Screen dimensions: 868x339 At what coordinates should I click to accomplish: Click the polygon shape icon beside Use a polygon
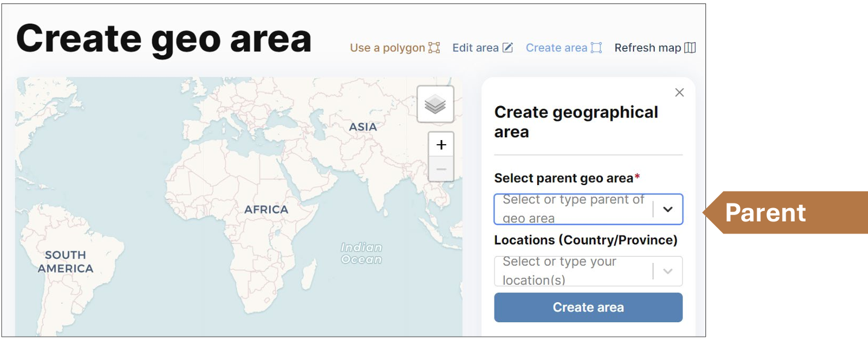pos(434,48)
